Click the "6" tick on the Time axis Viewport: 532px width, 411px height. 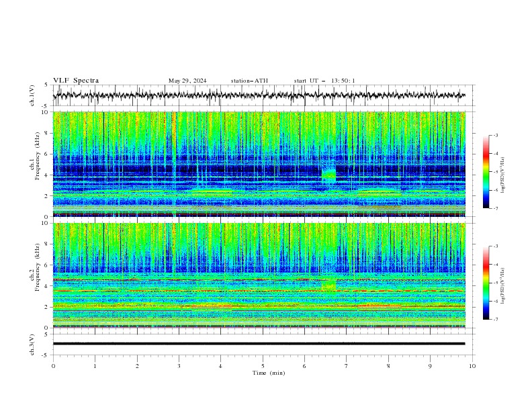tap(304, 366)
